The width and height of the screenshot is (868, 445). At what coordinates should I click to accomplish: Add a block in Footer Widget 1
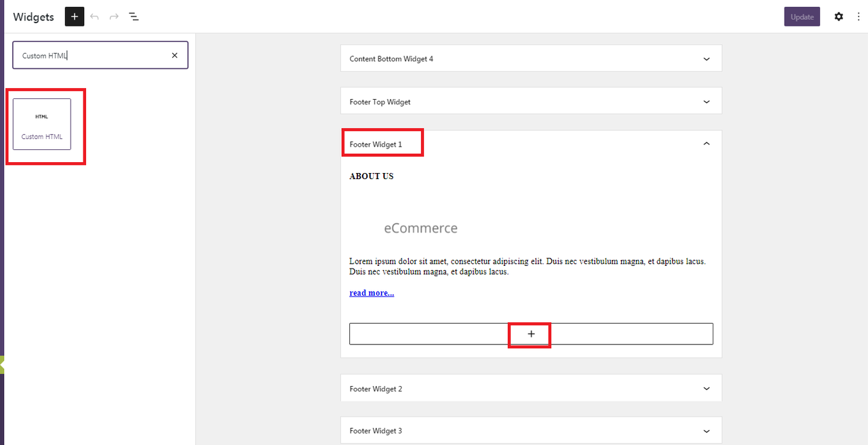531,334
